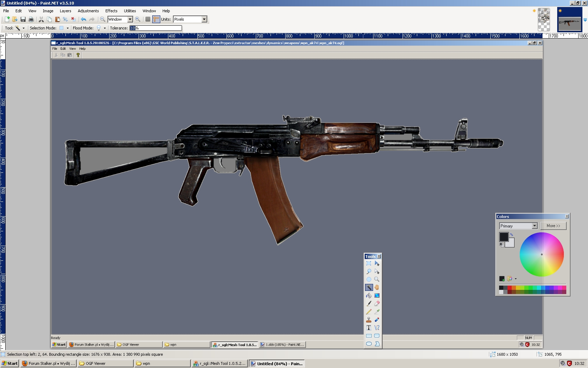Select the Pencil tool
Image resolution: width=588 pixels, height=368 pixels.
(369, 312)
